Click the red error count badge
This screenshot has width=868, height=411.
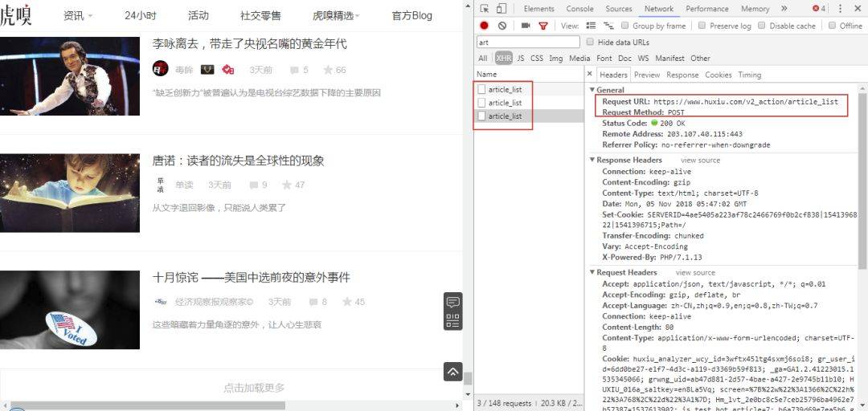pyautogui.click(x=819, y=8)
